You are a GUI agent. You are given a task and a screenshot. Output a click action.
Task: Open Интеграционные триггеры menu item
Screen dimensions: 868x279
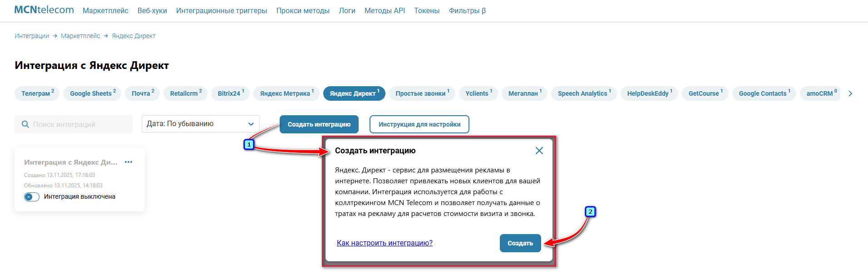pyautogui.click(x=222, y=10)
